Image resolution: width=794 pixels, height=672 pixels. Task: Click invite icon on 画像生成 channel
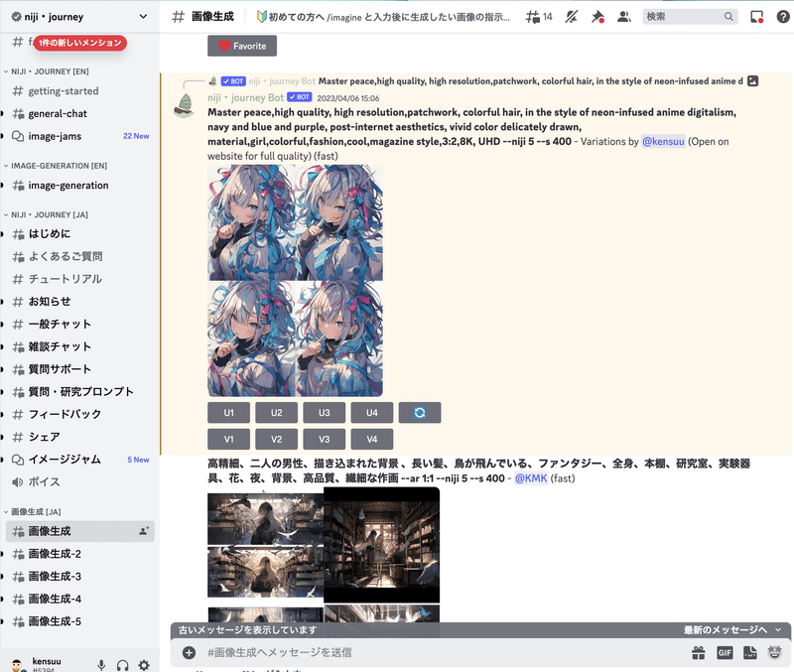[144, 531]
